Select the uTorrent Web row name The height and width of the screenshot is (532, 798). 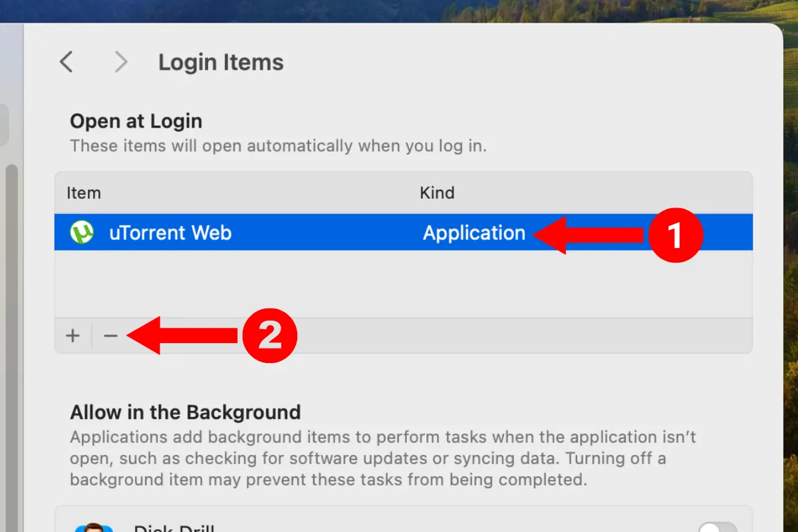click(170, 233)
